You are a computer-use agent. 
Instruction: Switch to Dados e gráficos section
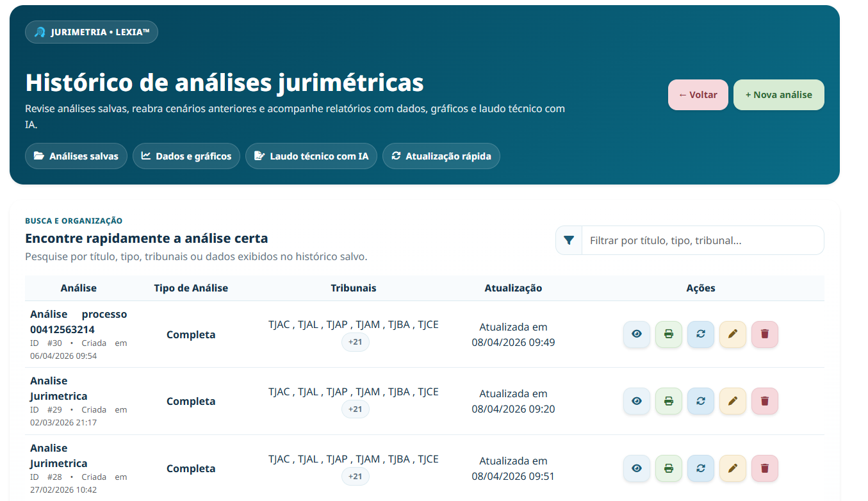click(186, 156)
